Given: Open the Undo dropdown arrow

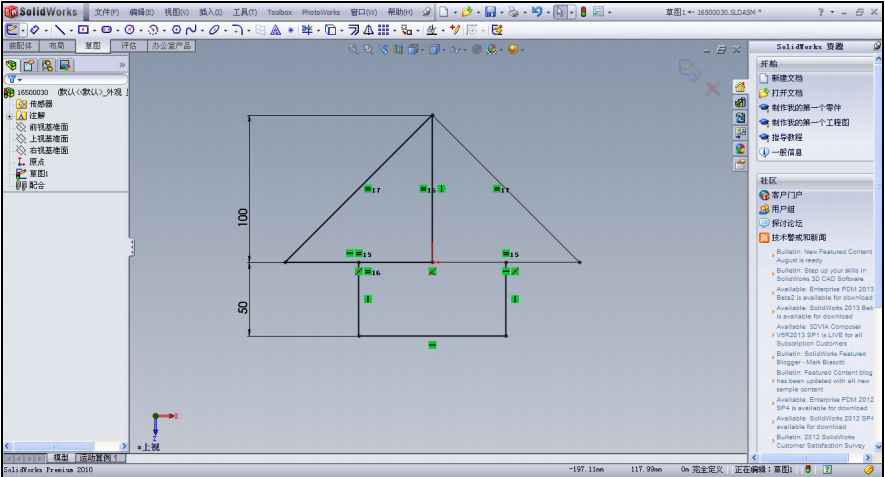Looking at the screenshot, I should [547, 12].
